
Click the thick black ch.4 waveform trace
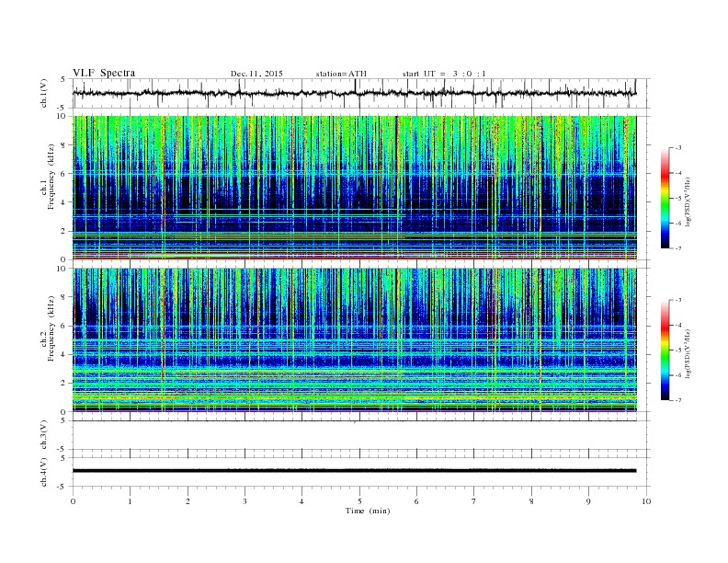(355, 471)
